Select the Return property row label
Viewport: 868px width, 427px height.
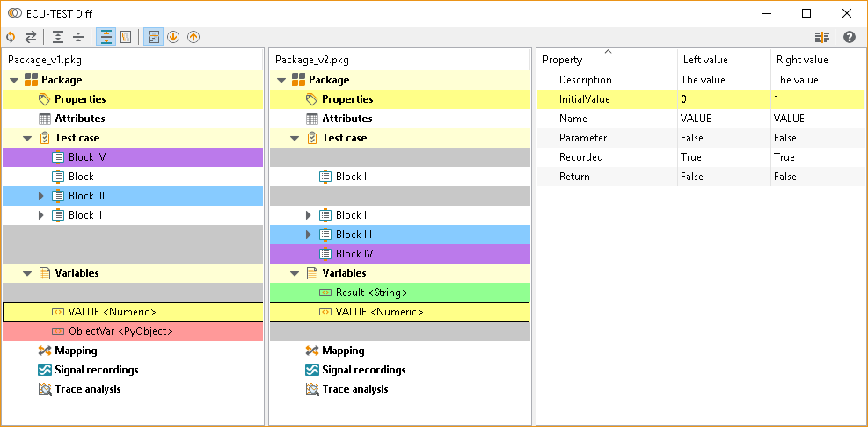(x=574, y=177)
